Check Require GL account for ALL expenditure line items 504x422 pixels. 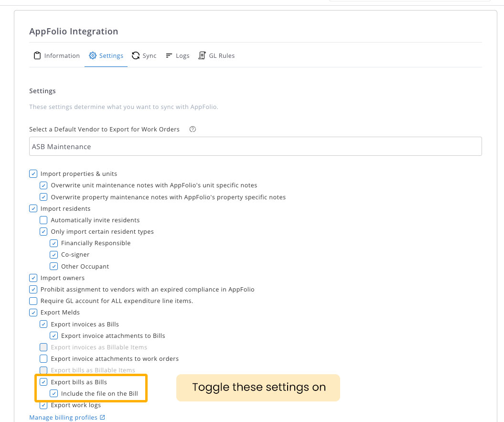[x=33, y=301]
